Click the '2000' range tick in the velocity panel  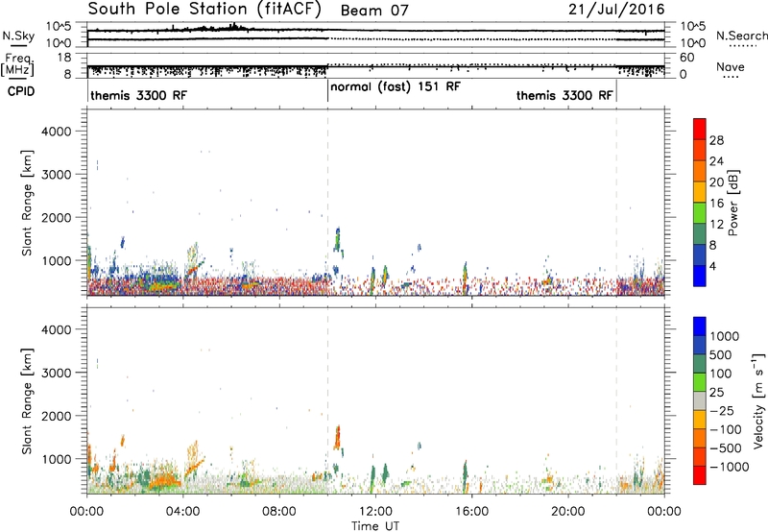point(57,416)
